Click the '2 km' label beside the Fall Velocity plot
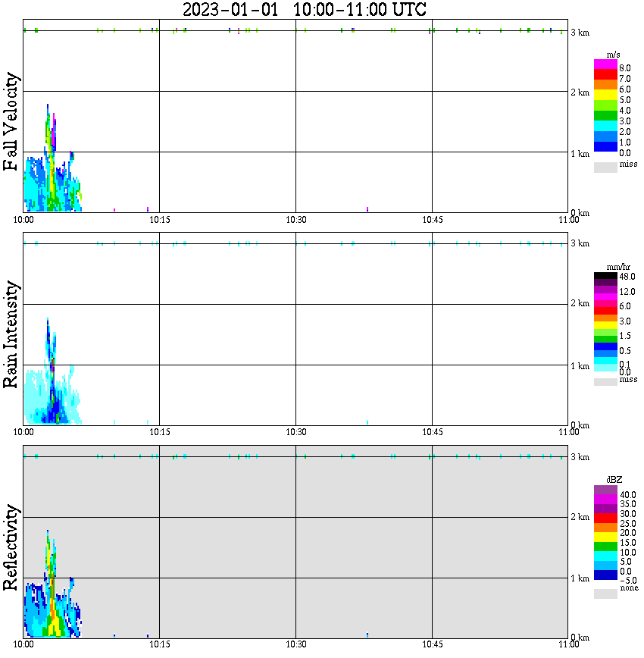Screen dimensions: 644x658 tap(580, 92)
